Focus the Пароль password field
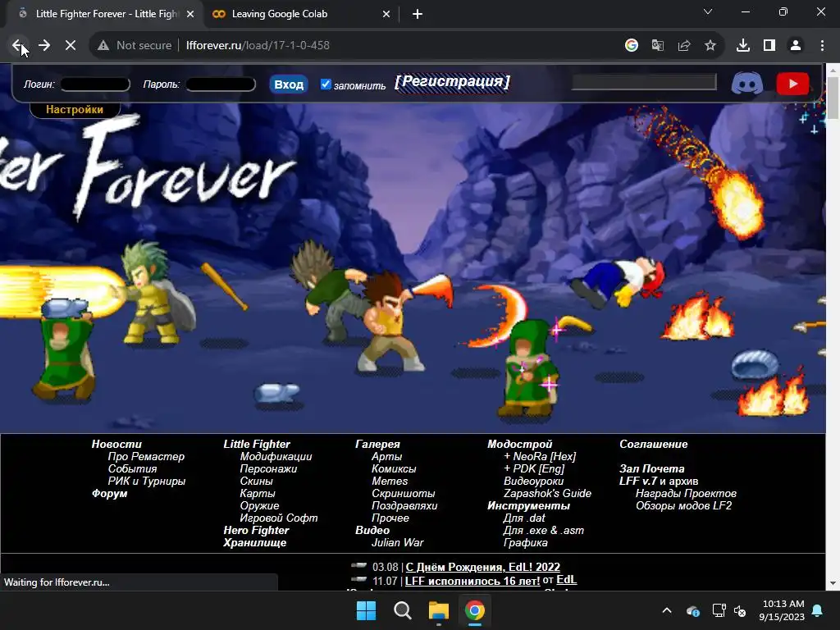Viewport: 840px width, 630px height. (x=221, y=84)
